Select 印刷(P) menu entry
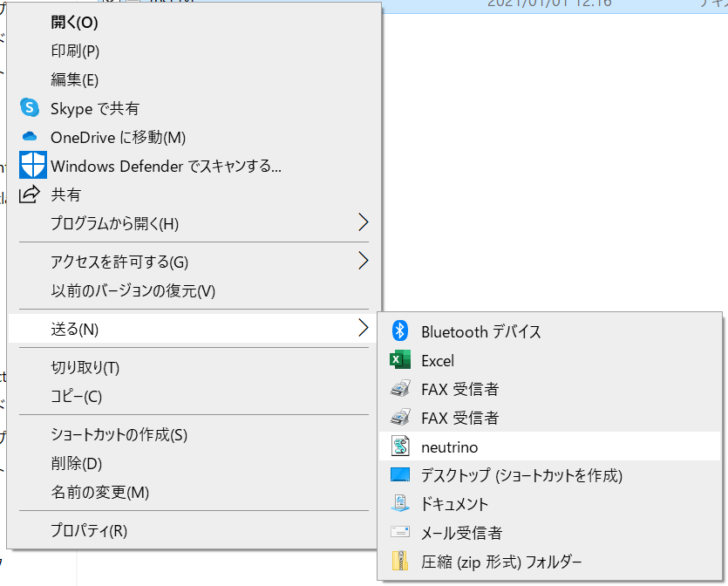Image resolution: width=728 pixels, height=586 pixels. (x=194, y=51)
